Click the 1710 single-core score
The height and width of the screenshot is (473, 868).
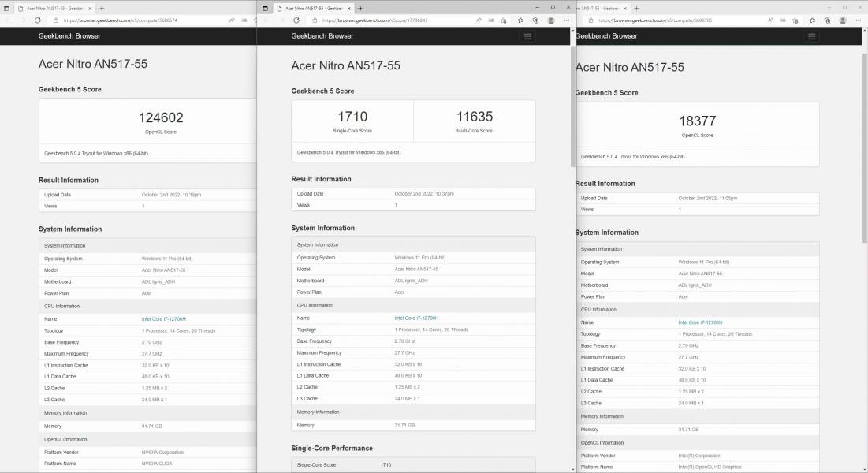(x=352, y=117)
